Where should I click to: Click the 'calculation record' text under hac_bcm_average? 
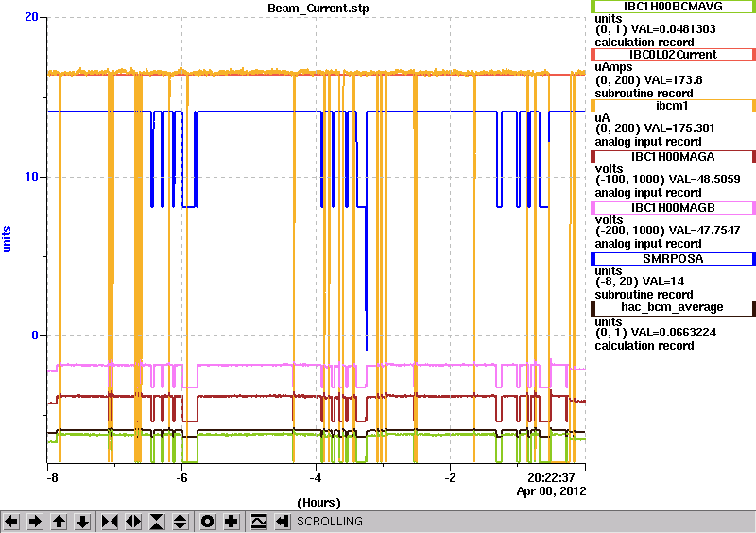[644, 346]
